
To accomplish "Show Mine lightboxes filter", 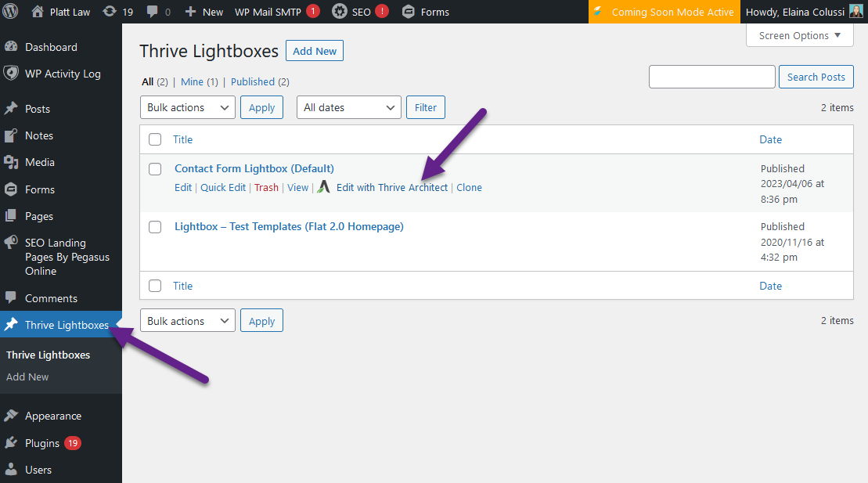I will point(192,81).
